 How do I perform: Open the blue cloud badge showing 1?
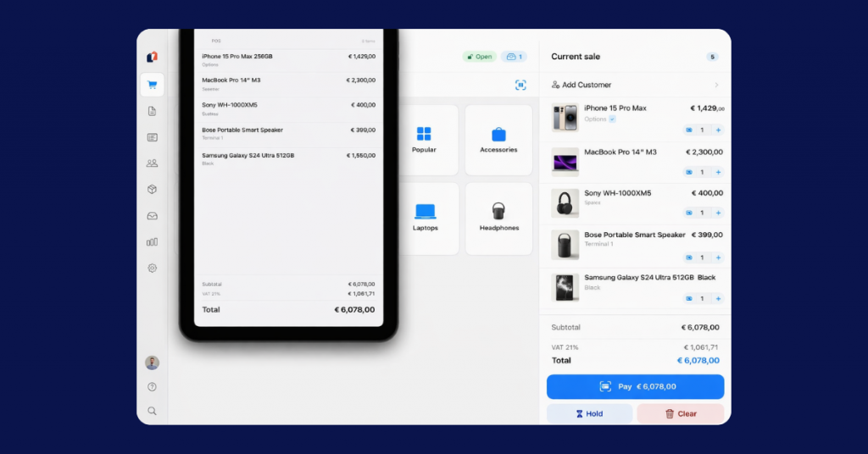[x=514, y=57]
